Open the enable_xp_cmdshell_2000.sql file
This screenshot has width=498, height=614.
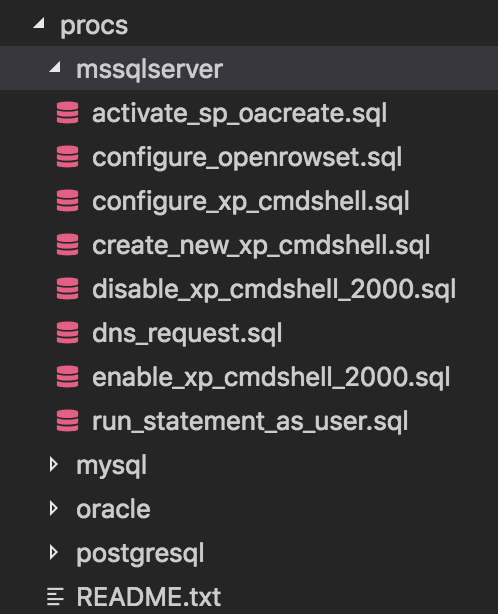tap(271, 377)
